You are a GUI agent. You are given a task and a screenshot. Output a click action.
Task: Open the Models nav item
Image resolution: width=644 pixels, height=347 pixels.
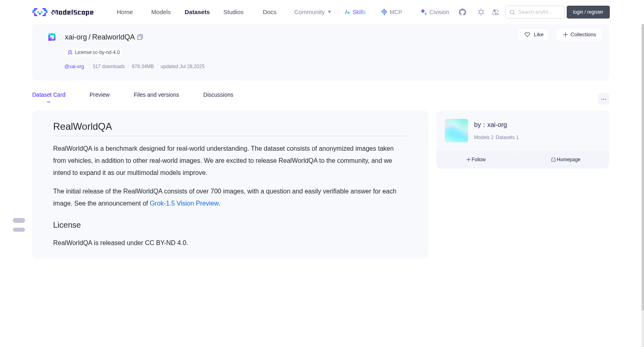[161, 12]
